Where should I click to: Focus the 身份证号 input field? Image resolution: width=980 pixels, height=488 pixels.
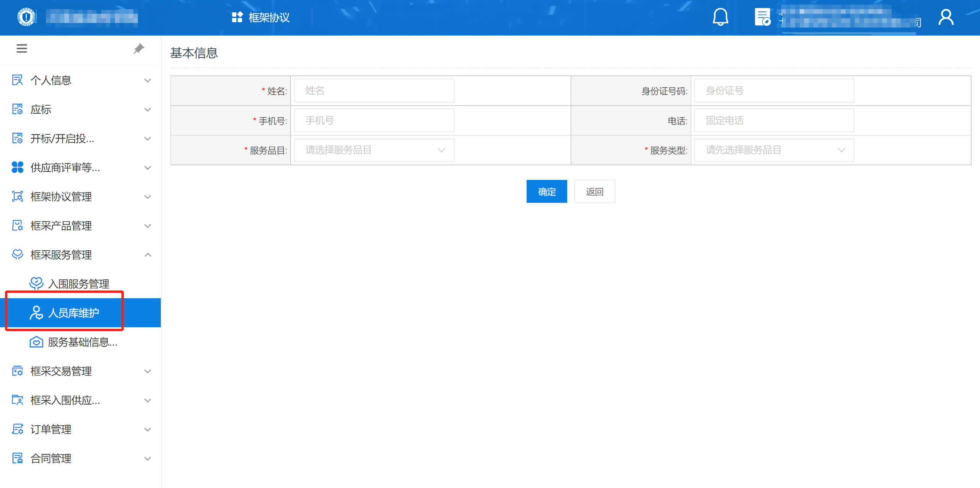click(774, 90)
